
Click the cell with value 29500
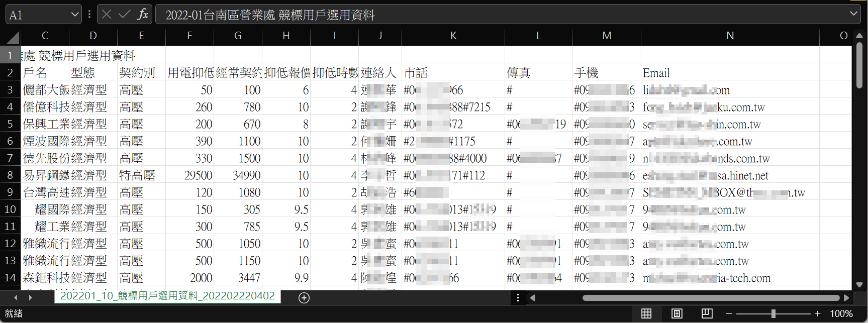[x=189, y=175]
